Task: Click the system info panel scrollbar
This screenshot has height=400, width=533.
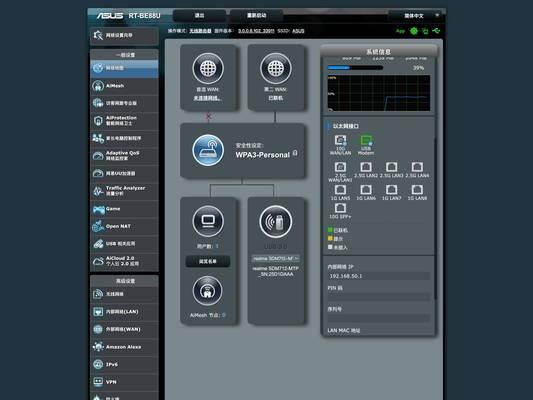Action: (x=435, y=218)
